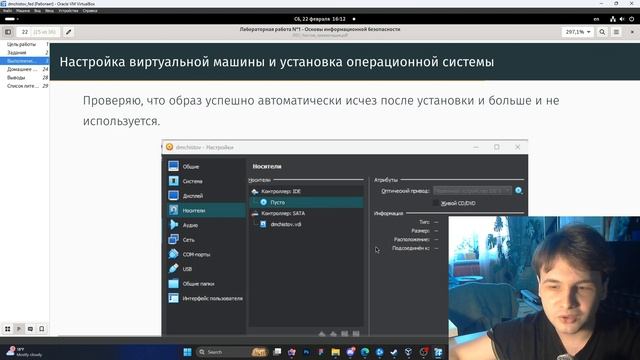Select Контроллер: IDE in the storage tree
Viewport: 640px width, 360px height.
coord(306,191)
